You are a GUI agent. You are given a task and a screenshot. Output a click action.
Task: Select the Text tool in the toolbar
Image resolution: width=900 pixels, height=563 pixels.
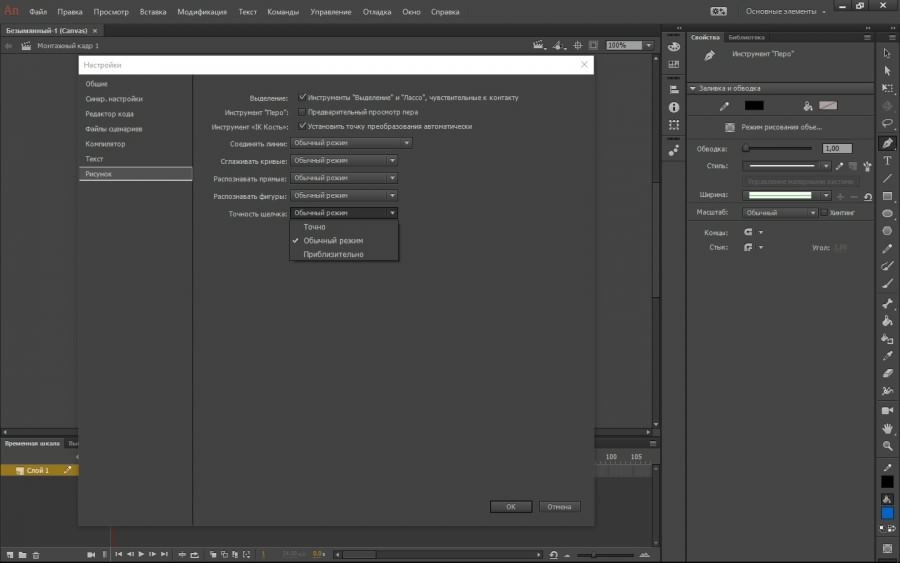887,160
